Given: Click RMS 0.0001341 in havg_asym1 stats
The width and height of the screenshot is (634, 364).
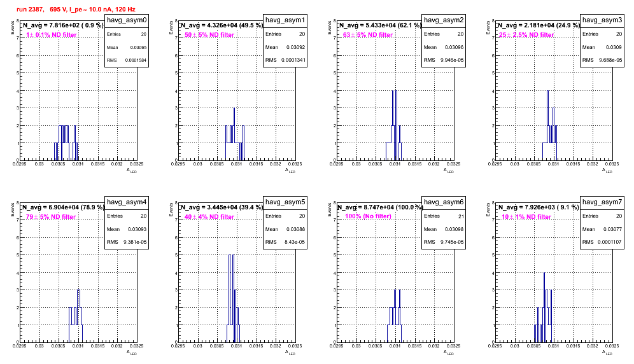Looking at the screenshot, I should 285,60.
